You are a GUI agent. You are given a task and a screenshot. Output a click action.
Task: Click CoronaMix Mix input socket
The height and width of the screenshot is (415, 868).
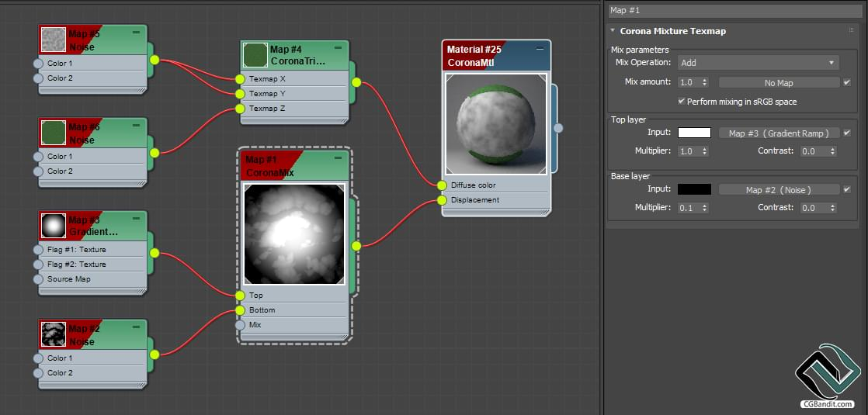pyautogui.click(x=240, y=325)
